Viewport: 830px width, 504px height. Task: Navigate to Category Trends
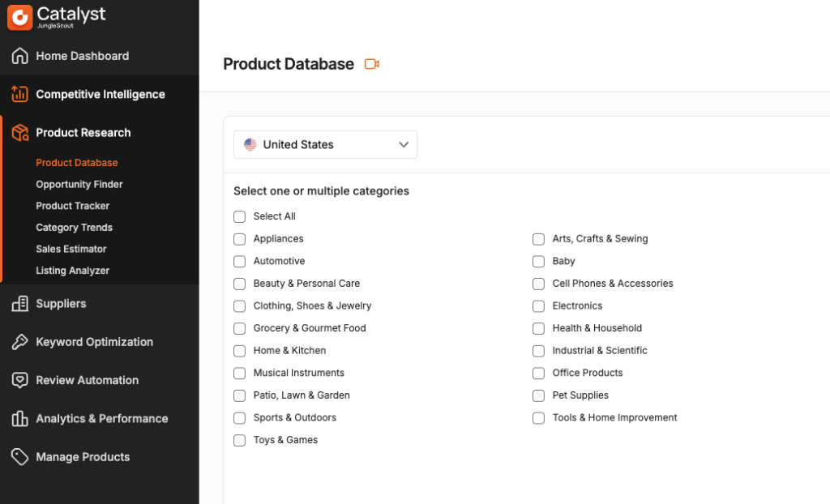pos(75,228)
